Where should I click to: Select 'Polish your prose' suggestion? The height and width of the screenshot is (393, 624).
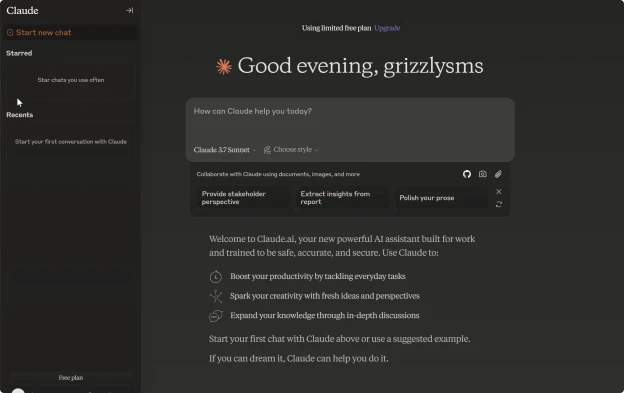[441, 198]
